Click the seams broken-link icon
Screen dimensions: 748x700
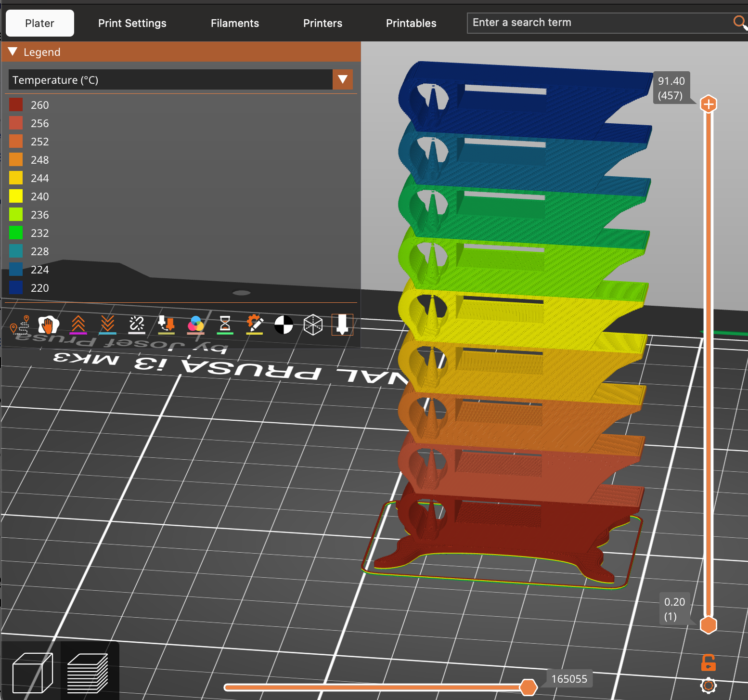point(137,325)
